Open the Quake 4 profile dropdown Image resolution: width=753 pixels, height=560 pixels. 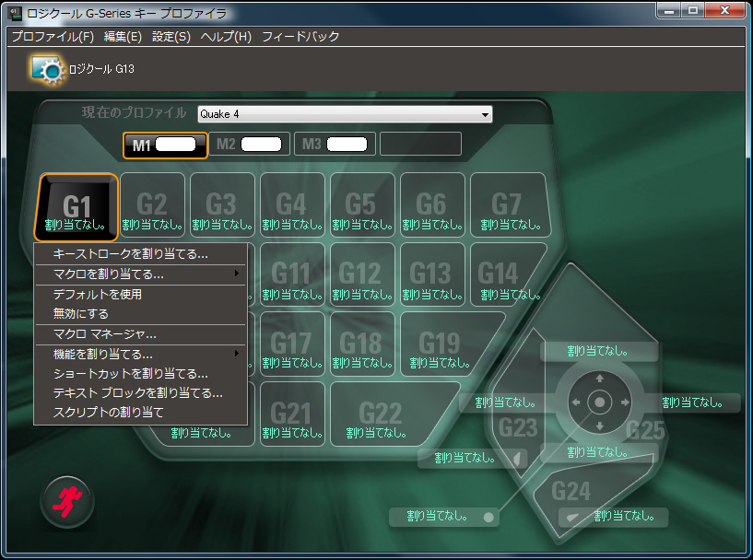[x=345, y=114]
